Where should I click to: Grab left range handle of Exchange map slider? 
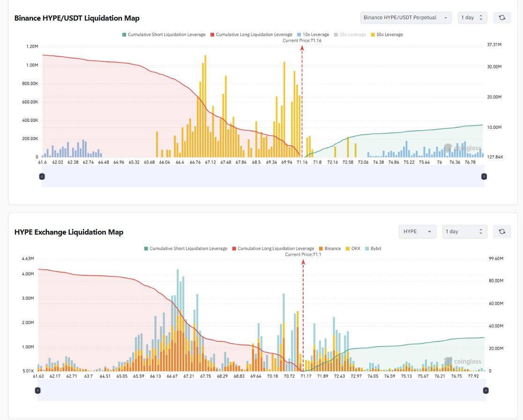pyautogui.click(x=37, y=391)
